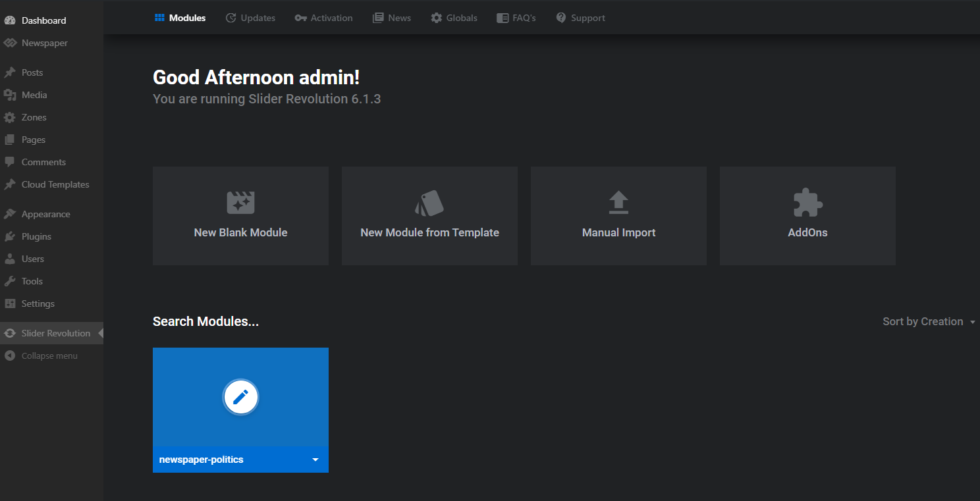
Task: Click the Pages stacked-sheets icon
Action: click(x=9, y=140)
